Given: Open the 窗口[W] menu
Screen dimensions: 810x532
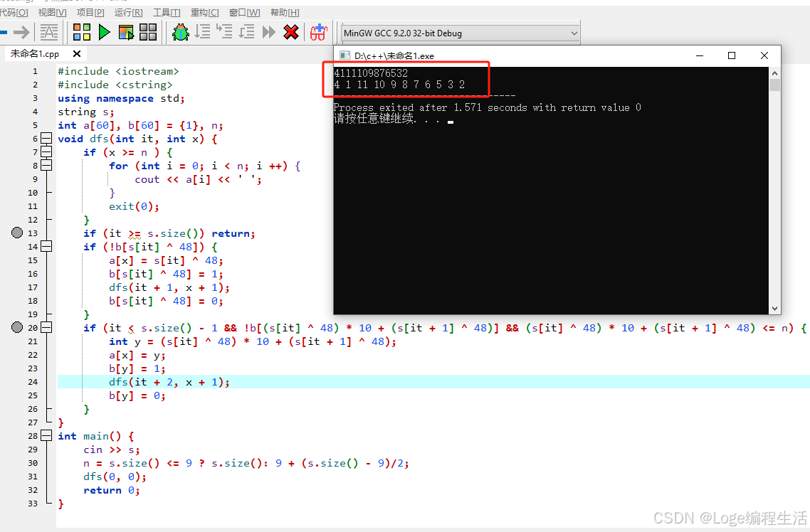Looking at the screenshot, I should tap(244, 12).
